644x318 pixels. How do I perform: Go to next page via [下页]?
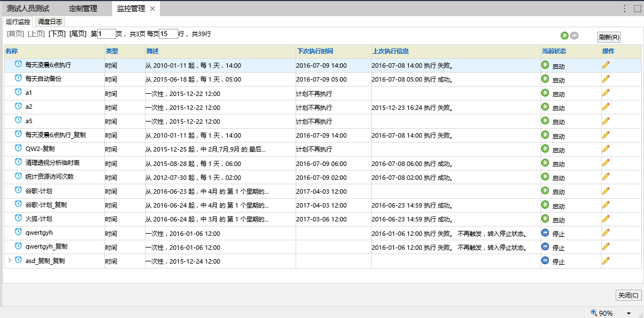(x=57, y=34)
